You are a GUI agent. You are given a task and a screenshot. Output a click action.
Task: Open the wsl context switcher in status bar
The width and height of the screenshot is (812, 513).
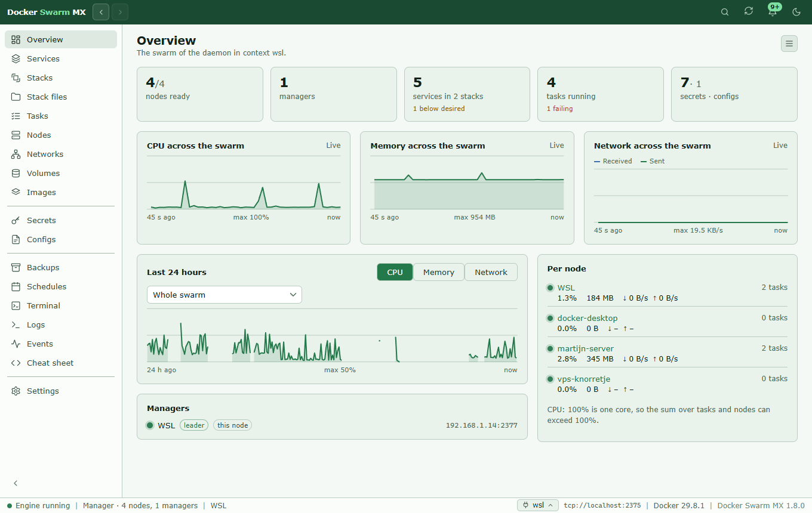click(x=538, y=505)
